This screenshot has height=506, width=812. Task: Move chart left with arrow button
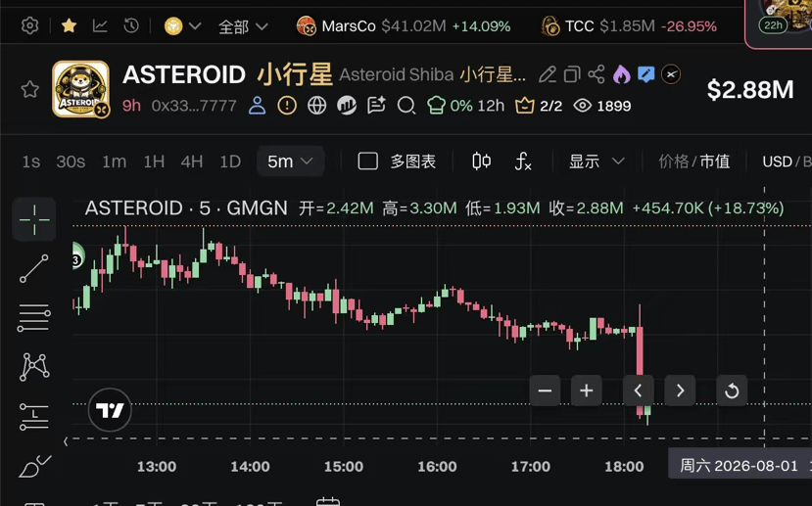(x=638, y=391)
